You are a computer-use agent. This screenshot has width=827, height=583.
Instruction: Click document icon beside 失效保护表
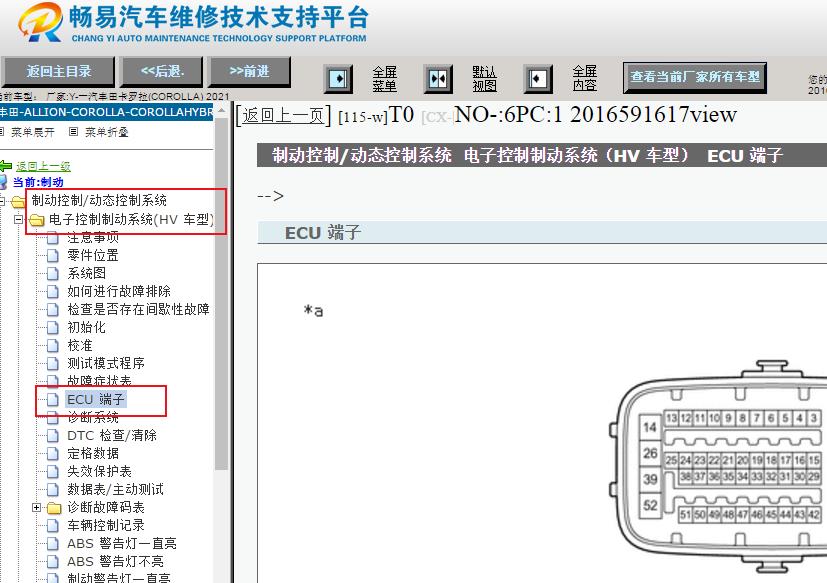[53, 472]
